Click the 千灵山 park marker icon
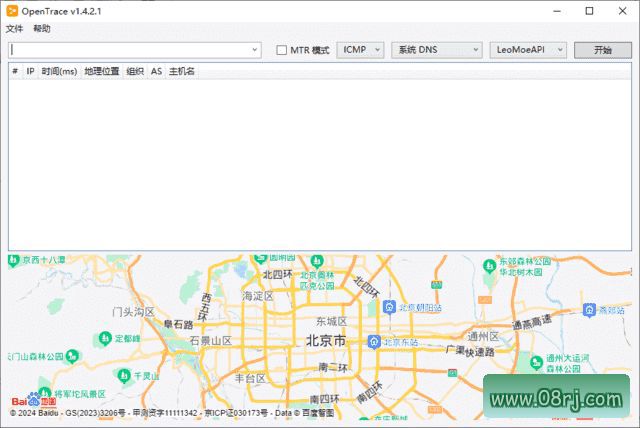 [124, 375]
